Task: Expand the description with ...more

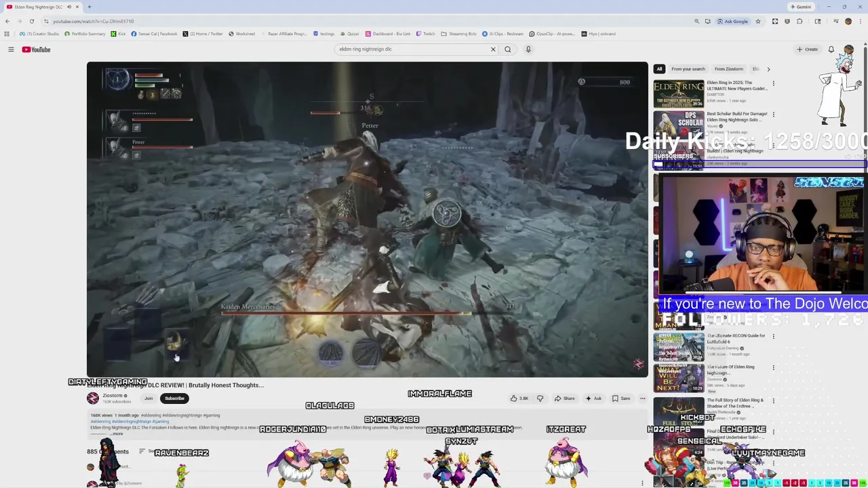Action: tap(116, 434)
